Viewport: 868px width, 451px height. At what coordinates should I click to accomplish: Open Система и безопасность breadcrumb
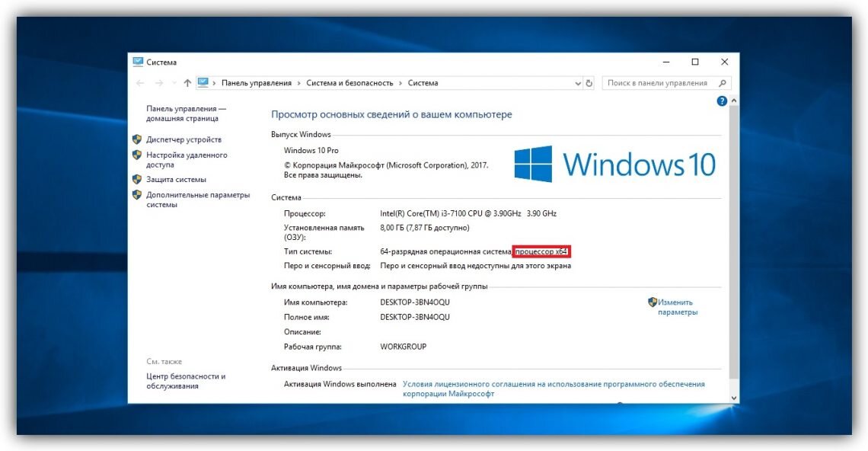(x=349, y=83)
